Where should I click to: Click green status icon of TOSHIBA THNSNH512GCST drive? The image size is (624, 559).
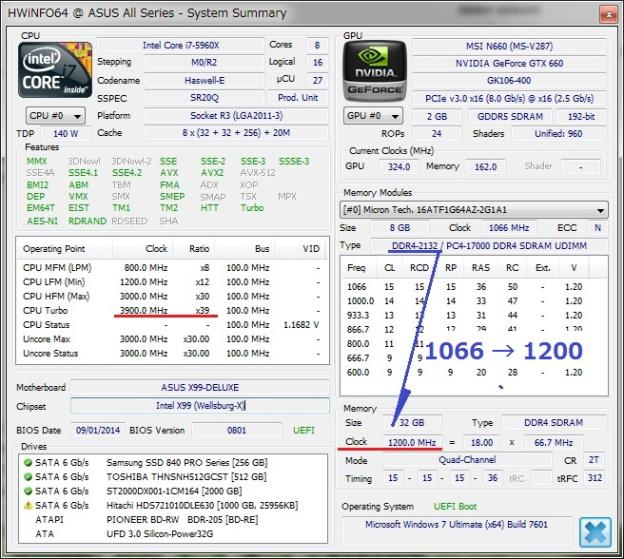coord(28,477)
